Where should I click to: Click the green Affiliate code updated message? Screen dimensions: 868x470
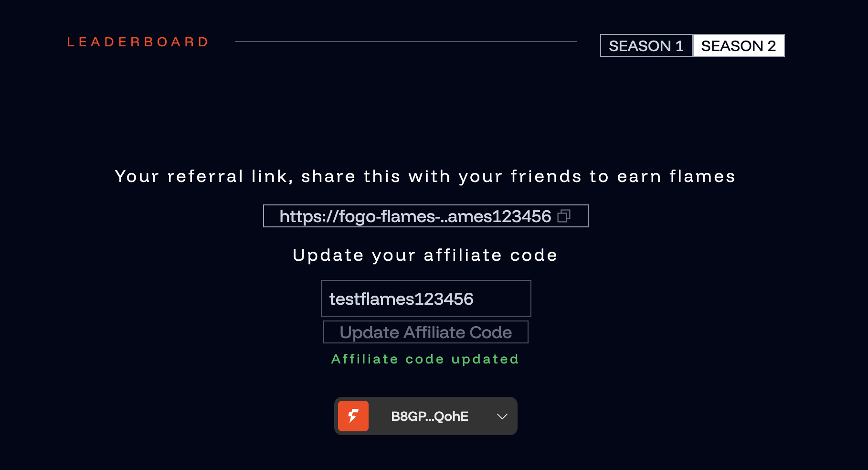click(x=425, y=359)
